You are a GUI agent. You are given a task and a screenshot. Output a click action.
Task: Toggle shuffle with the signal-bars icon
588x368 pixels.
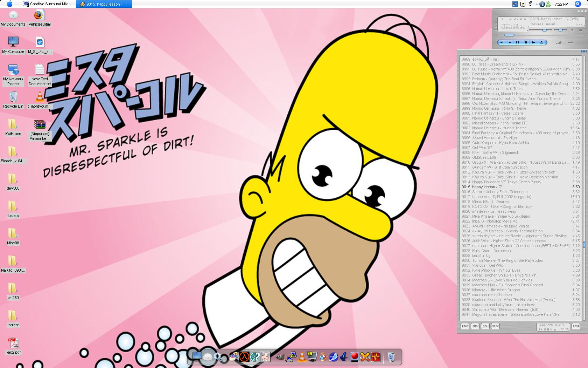(x=559, y=42)
